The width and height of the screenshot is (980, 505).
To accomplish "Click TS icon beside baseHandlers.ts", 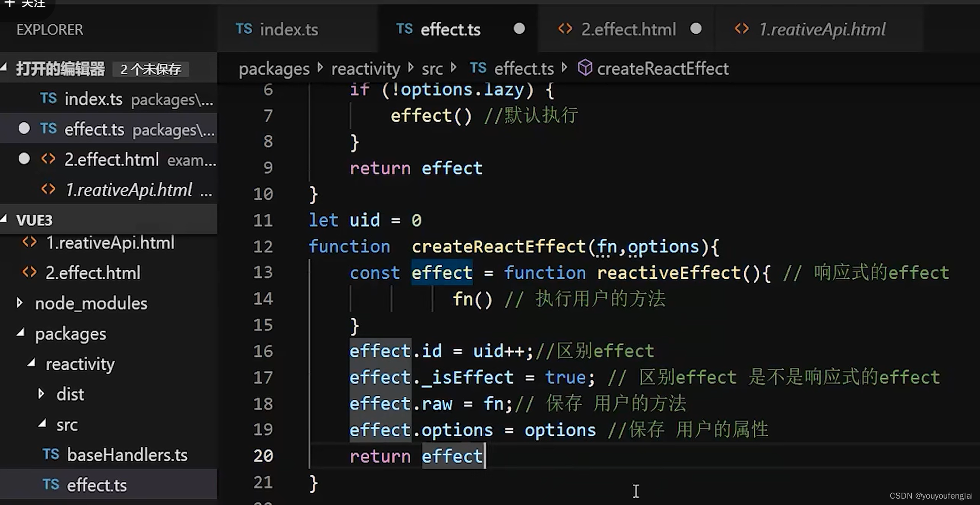I will 51,454.
